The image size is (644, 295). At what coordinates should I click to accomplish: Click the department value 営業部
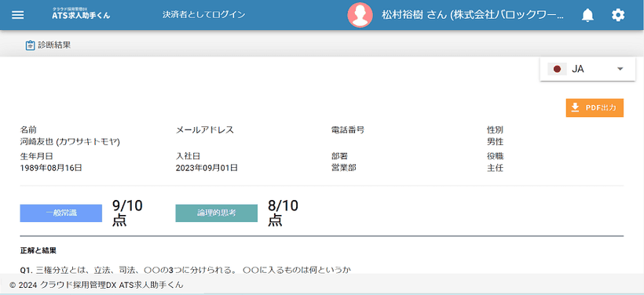tap(344, 168)
